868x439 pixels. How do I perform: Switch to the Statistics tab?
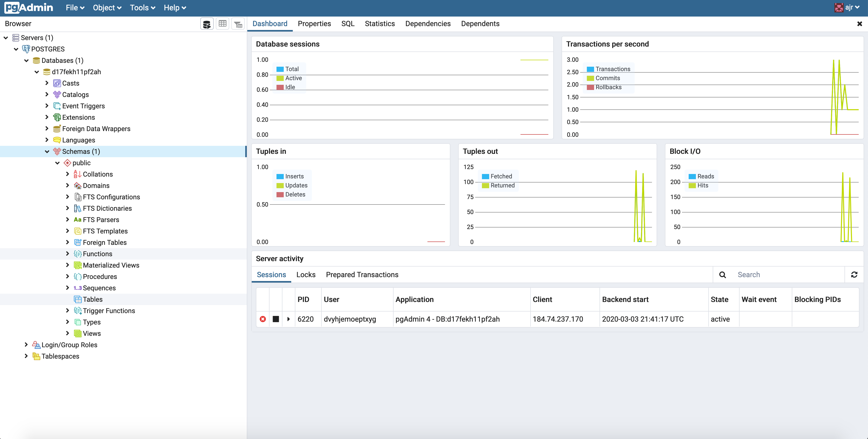click(x=379, y=24)
